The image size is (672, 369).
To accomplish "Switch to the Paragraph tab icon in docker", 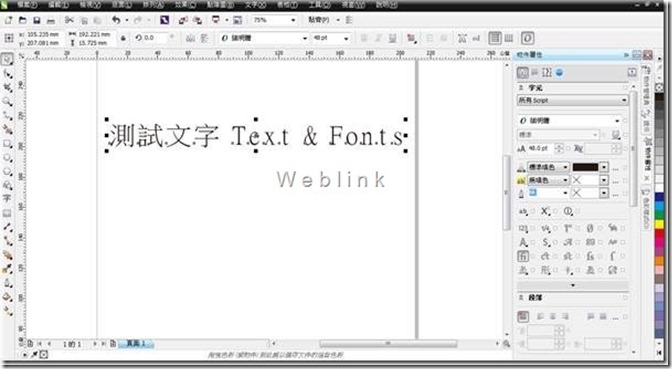I will coord(535,73).
